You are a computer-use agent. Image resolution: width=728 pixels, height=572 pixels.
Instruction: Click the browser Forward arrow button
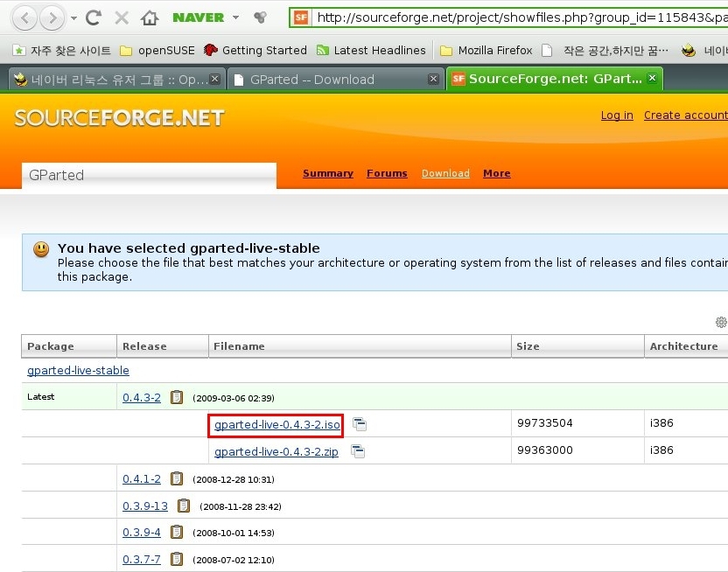point(52,18)
